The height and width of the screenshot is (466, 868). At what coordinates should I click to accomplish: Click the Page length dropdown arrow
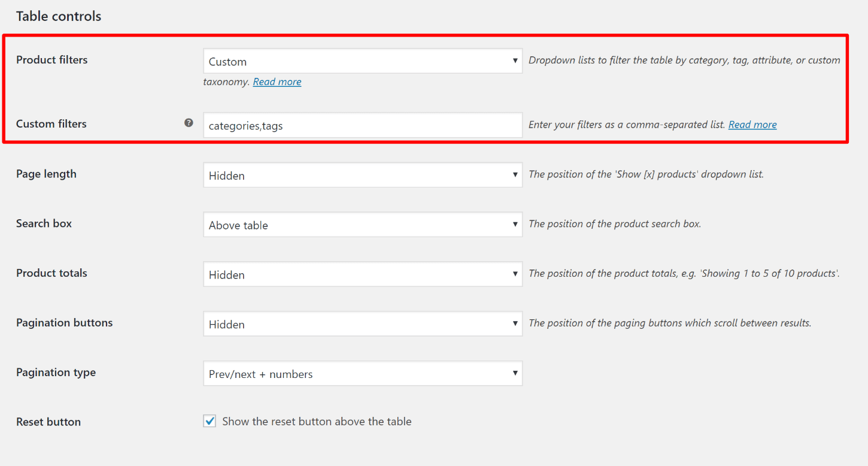[x=515, y=175]
